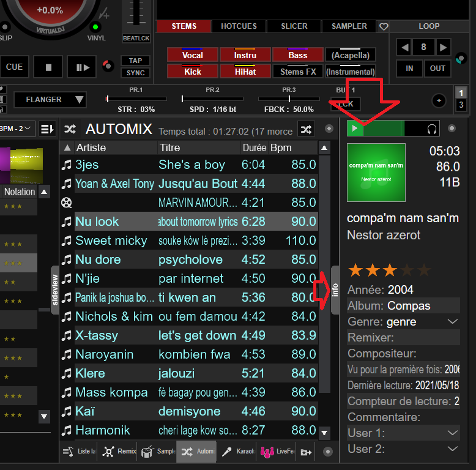The width and height of the screenshot is (476, 470).
Task: Click the TAP button
Action: tap(135, 61)
